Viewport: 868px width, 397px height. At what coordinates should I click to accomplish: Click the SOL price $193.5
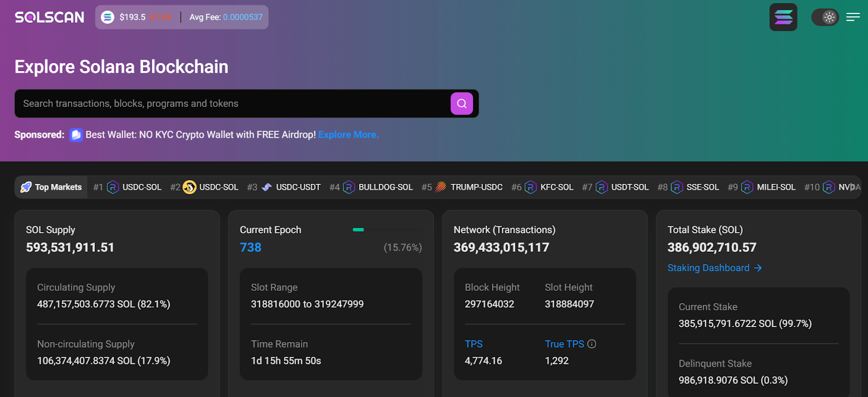(x=132, y=17)
